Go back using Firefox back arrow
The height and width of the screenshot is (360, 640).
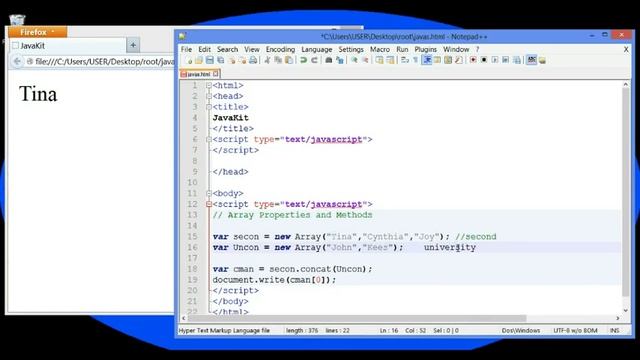click(17, 62)
